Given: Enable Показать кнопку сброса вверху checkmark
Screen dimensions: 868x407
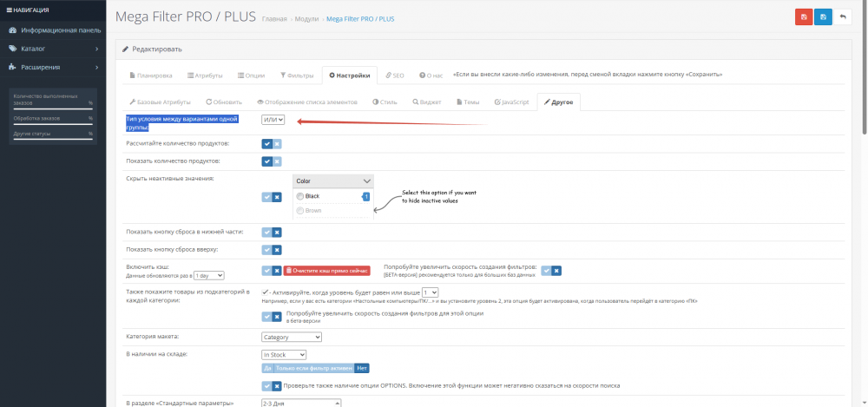Looking at the screenshot, I should (266, 250).
